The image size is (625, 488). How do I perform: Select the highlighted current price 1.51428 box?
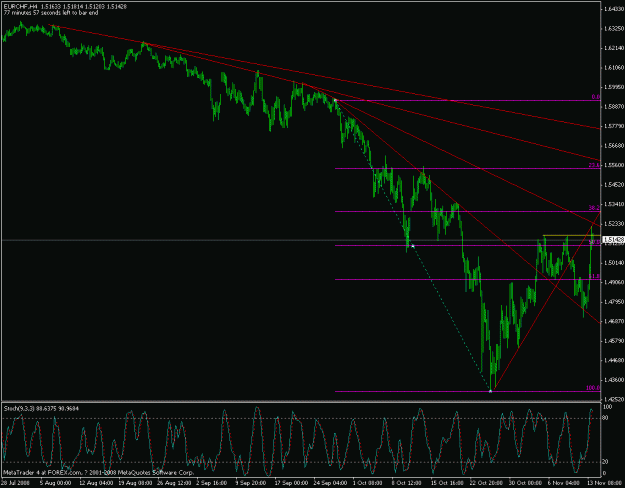pos(613,240)
